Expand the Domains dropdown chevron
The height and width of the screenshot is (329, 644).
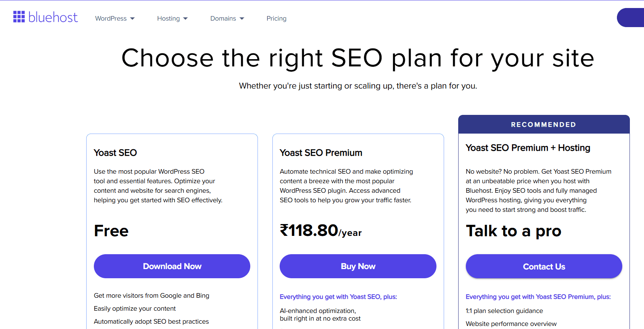241,18
